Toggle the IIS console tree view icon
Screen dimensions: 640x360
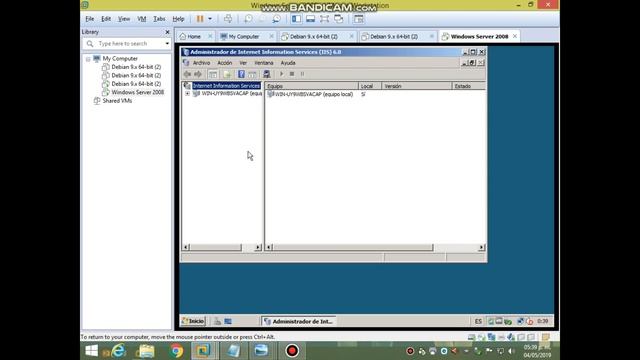(213, 74)
